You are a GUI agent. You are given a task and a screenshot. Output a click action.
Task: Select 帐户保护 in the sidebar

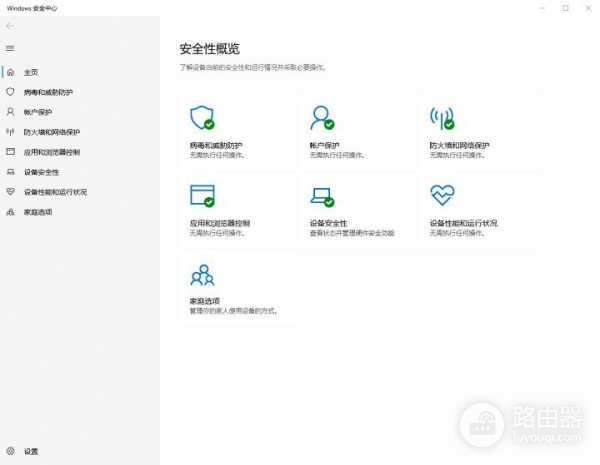(38, 112)
